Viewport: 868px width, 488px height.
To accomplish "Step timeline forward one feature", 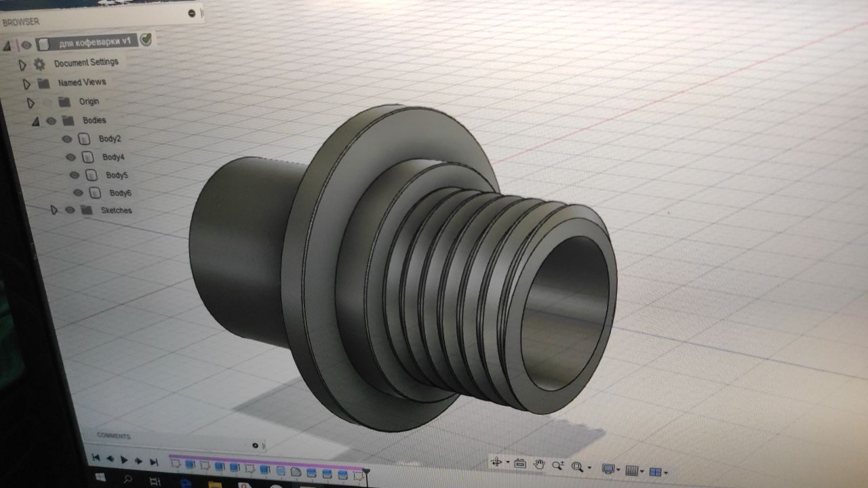I will tap(138, 461).
